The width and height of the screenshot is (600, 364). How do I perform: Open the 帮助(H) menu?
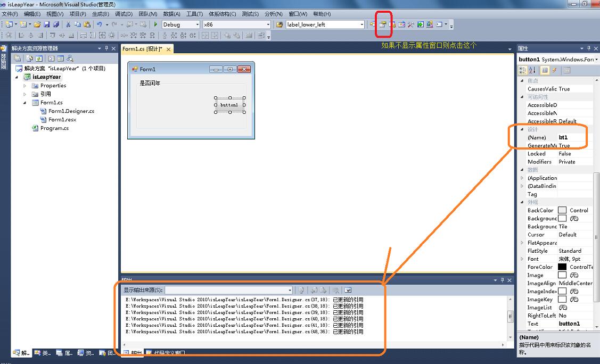tap(322, 14)
